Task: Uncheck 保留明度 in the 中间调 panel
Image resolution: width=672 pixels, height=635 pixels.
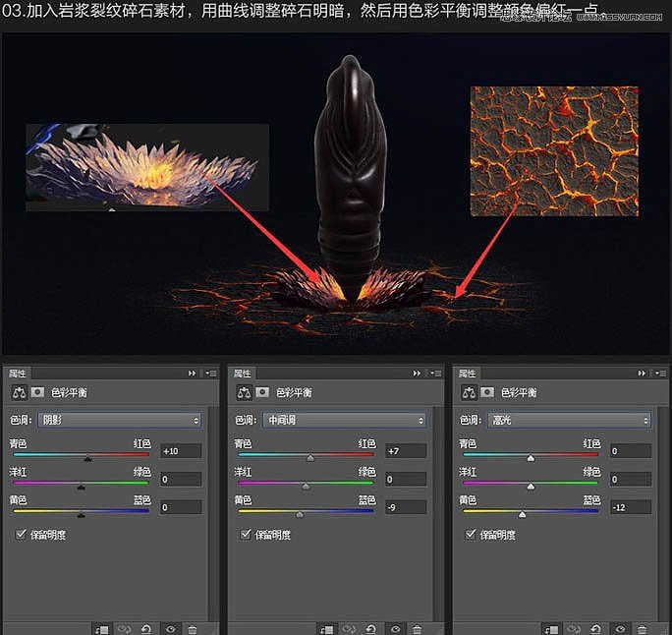Action: click(x=246, y=534)
